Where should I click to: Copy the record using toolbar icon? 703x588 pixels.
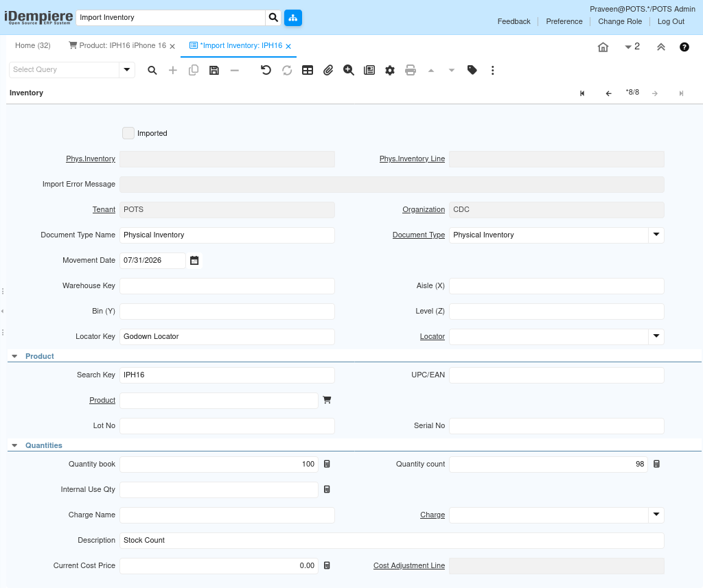coord(193,70)
